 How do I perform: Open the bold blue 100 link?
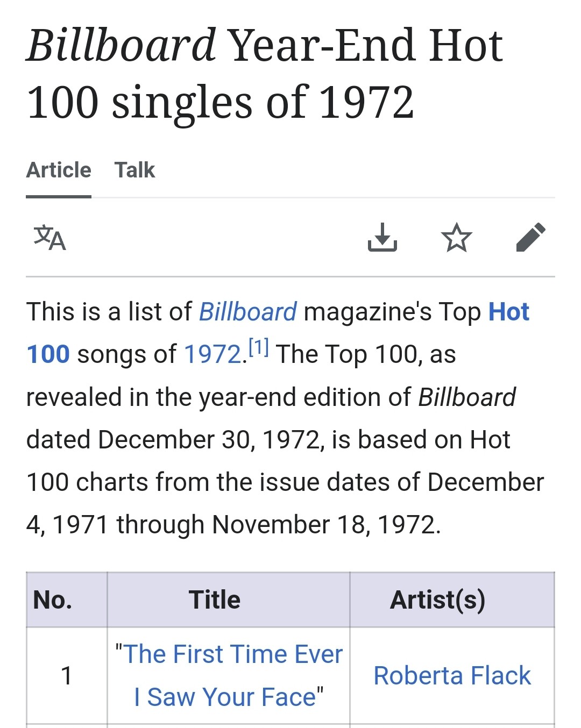click(x=48, y=355)
